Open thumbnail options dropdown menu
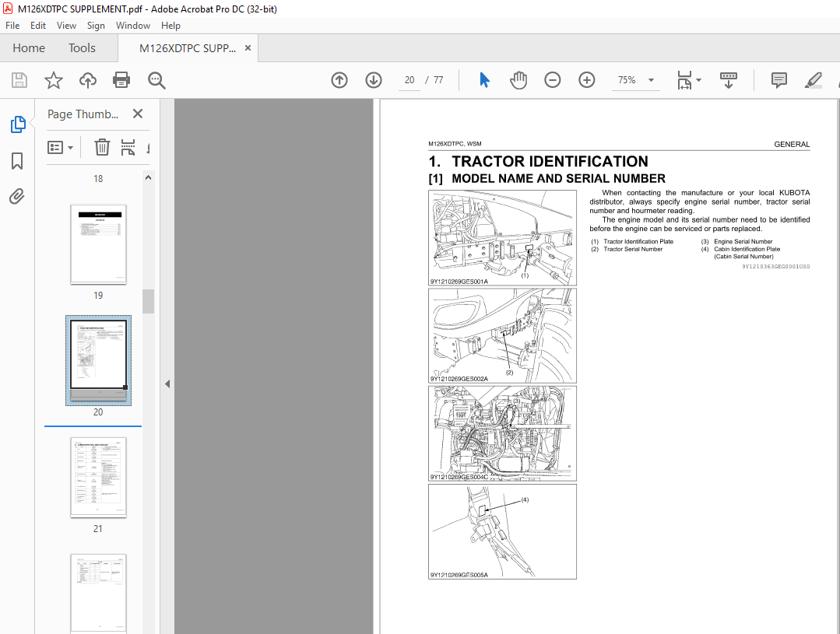This screenshot has width=840, height=634. [60, 147]
